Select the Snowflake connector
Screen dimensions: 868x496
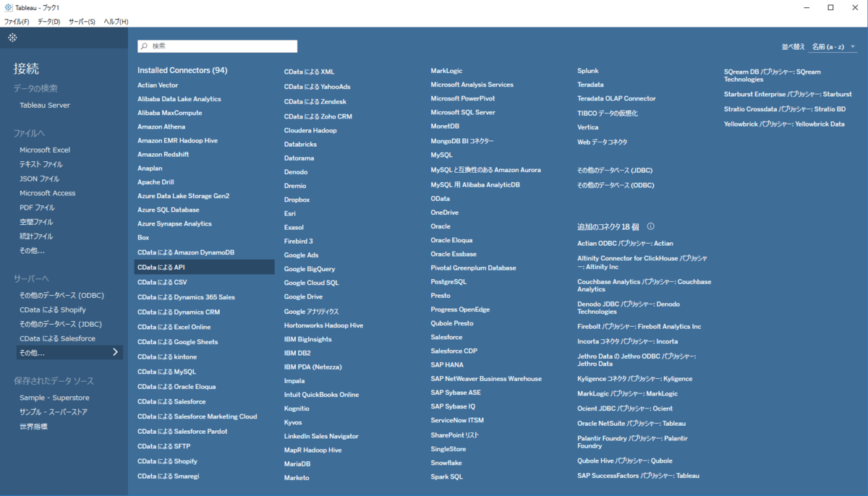coord(446,463)
